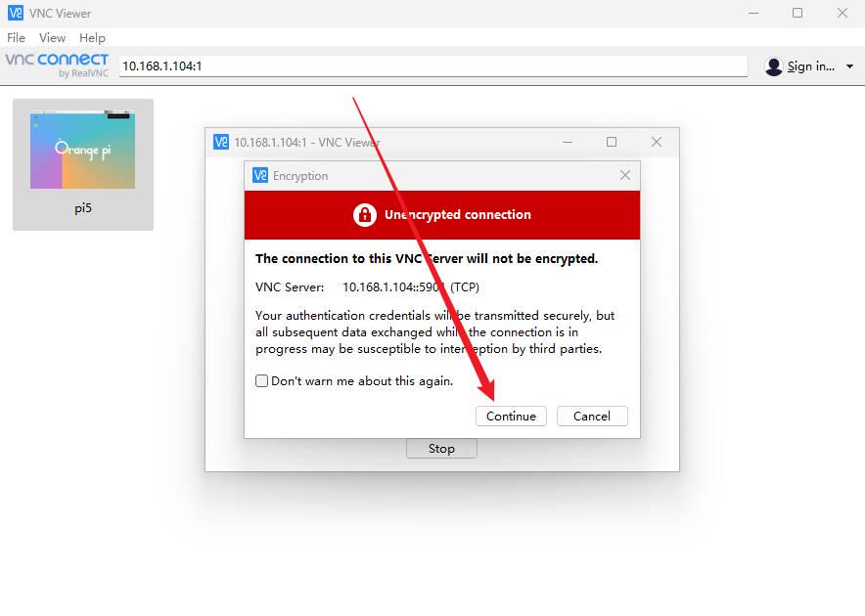Click the red padlock icon in the warning banner
This screenshot has height=616, width=865.
coord(365,214)
